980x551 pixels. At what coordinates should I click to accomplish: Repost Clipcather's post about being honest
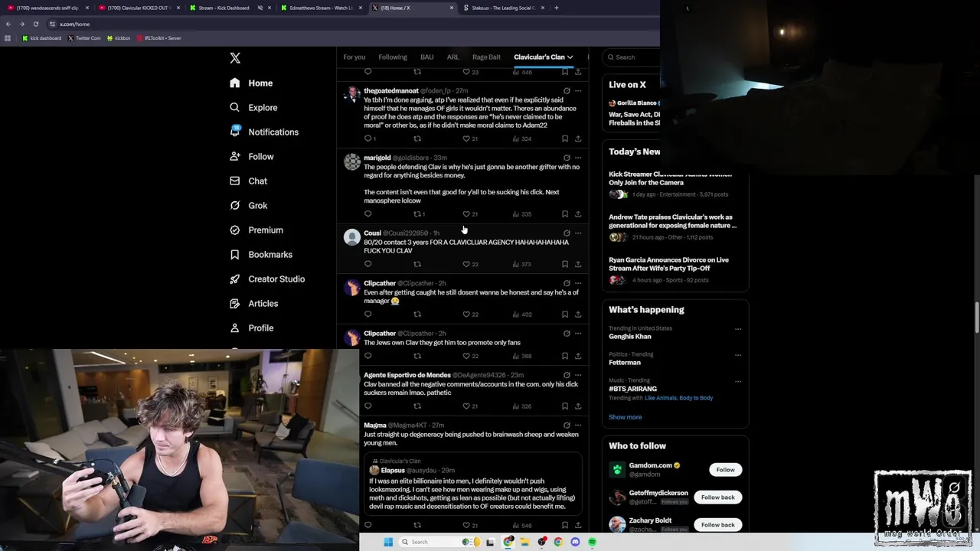pyautogui.click(x=417, y=314)
